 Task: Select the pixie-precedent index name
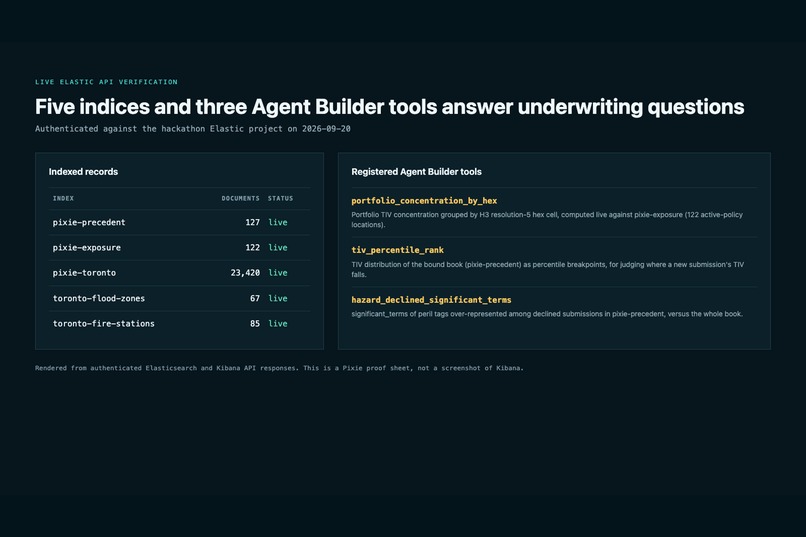click(89, 223)
